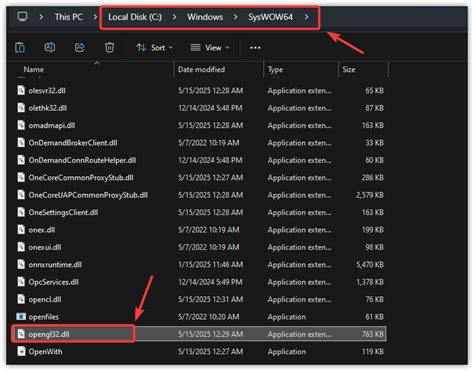The width and height of the screenshot is (474, 371).
Task: Click the Rename toolbar icon
Action: (x=50, y=47)
